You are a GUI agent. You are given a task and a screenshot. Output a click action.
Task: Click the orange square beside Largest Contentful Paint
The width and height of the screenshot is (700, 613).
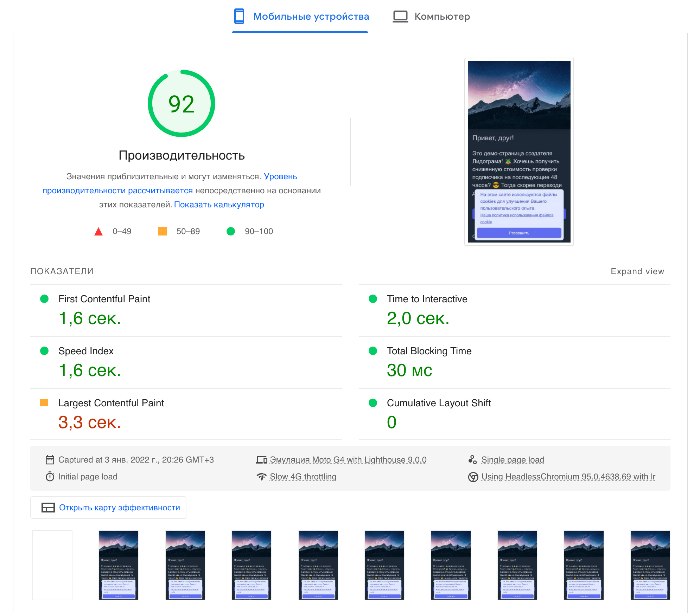pyautogui.click(x=44, y=403)
